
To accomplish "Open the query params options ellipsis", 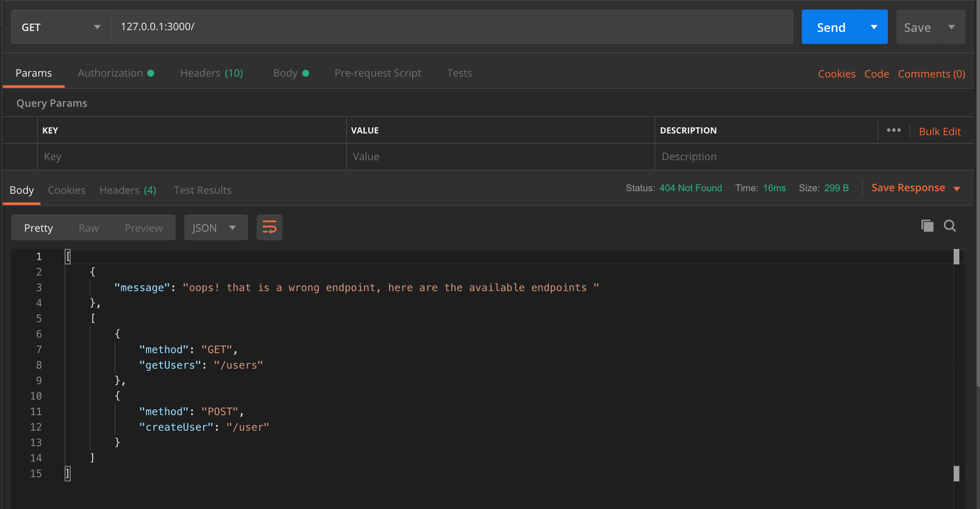I will pos(894,130).
